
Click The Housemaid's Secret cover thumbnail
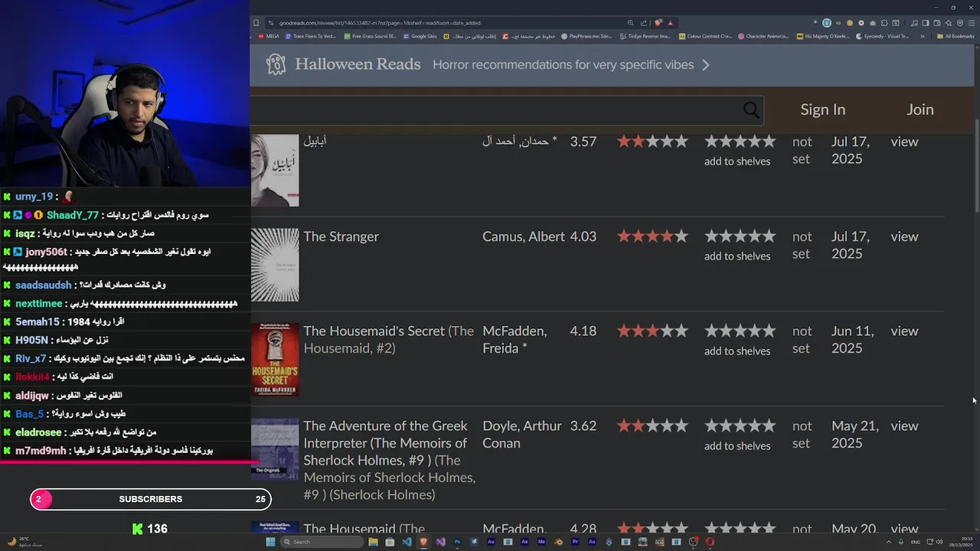coord(275,360)
